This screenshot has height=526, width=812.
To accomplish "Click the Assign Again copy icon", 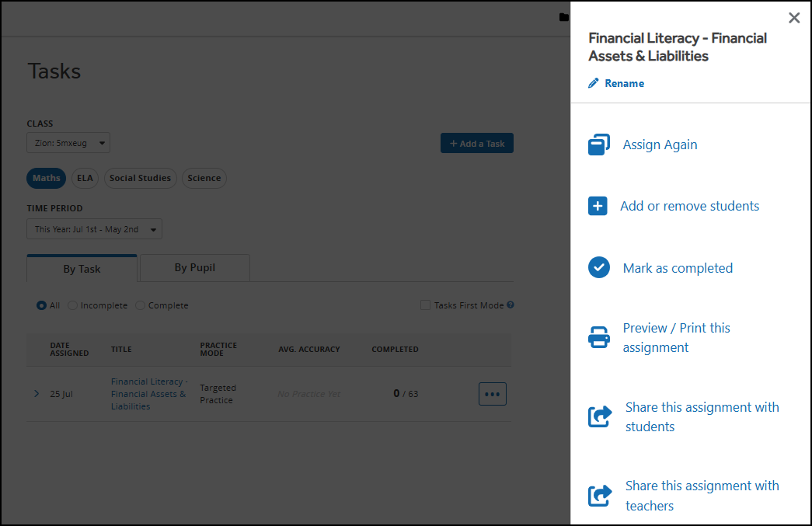I will click(x=598, y=145).
